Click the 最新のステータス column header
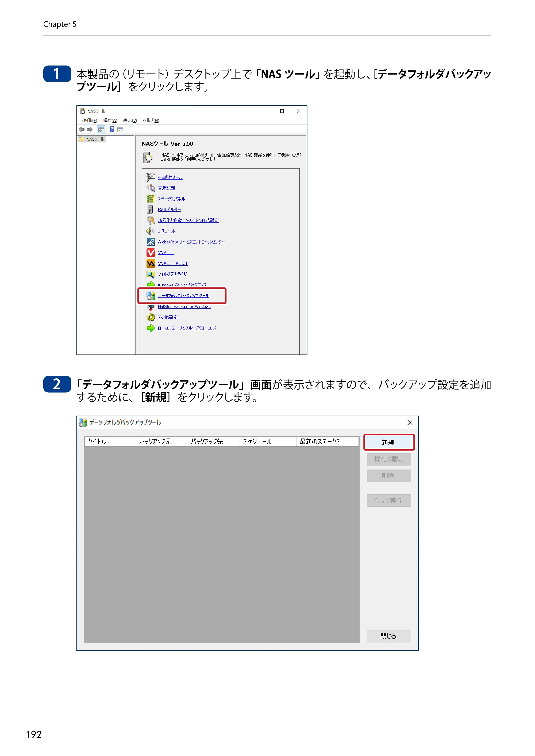 [328, 441]
